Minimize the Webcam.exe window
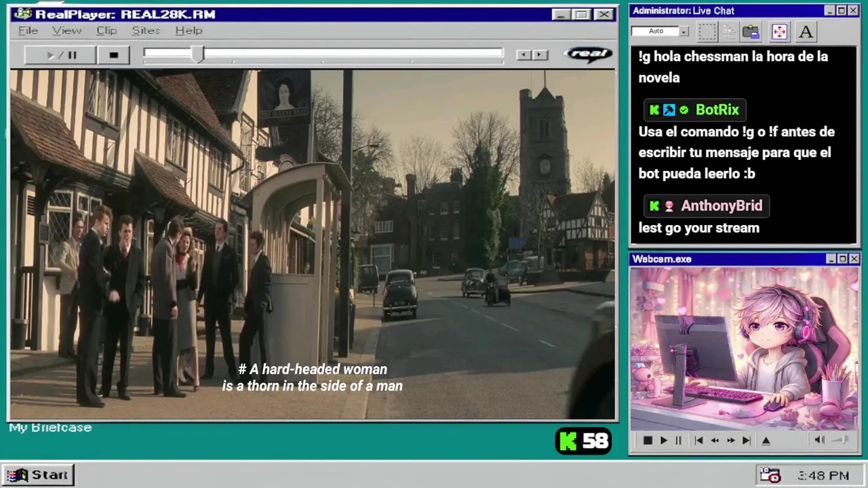The width and height of the screenshot is (868, 488). coord(831,259)
